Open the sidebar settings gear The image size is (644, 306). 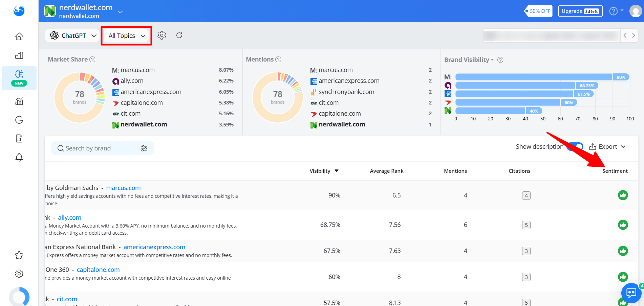(19, 274)
